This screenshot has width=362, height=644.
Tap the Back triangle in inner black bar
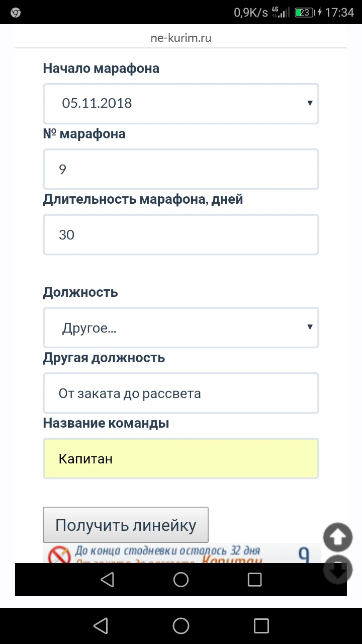point(107,580)
